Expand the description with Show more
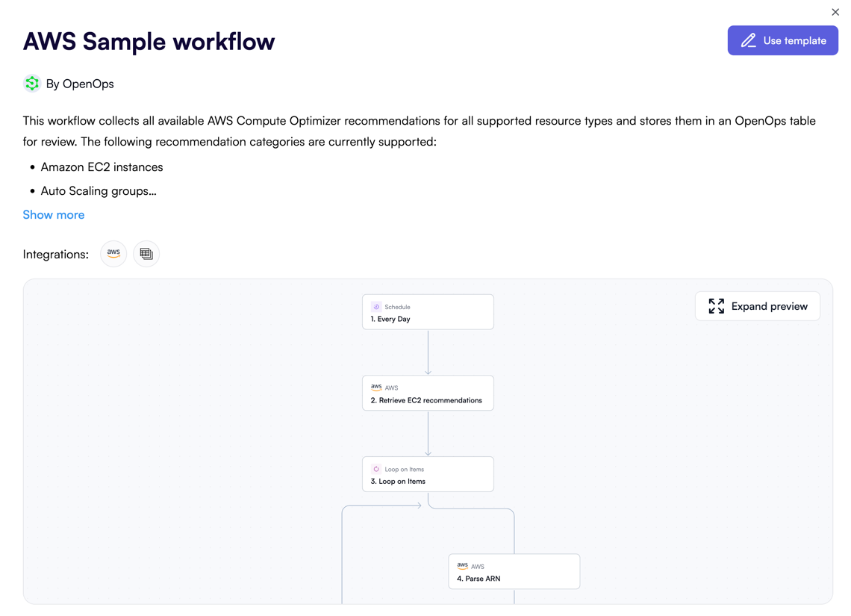This screenshot has height=616, width=851. [x=53, y=214]
